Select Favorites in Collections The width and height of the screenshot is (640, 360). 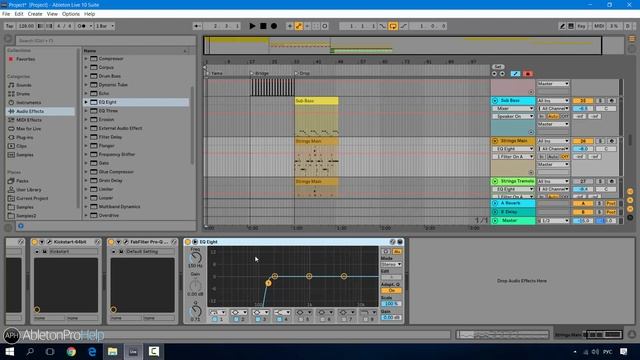point(25,59)
